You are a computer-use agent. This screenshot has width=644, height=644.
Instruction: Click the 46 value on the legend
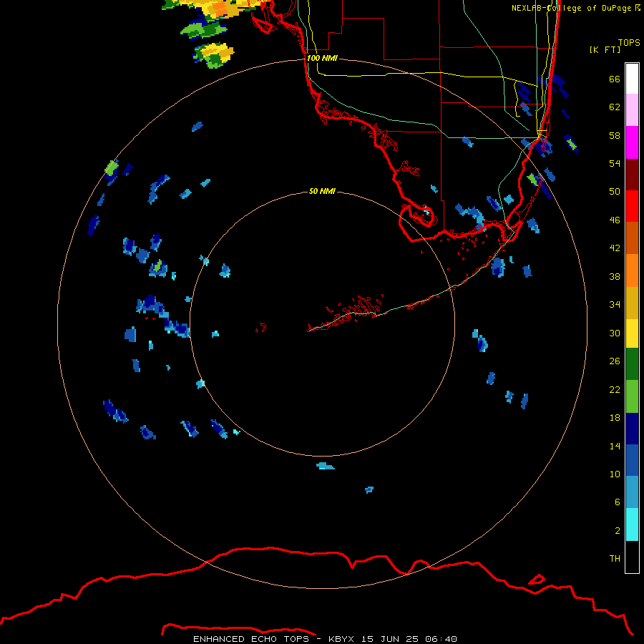click(615, 220)
